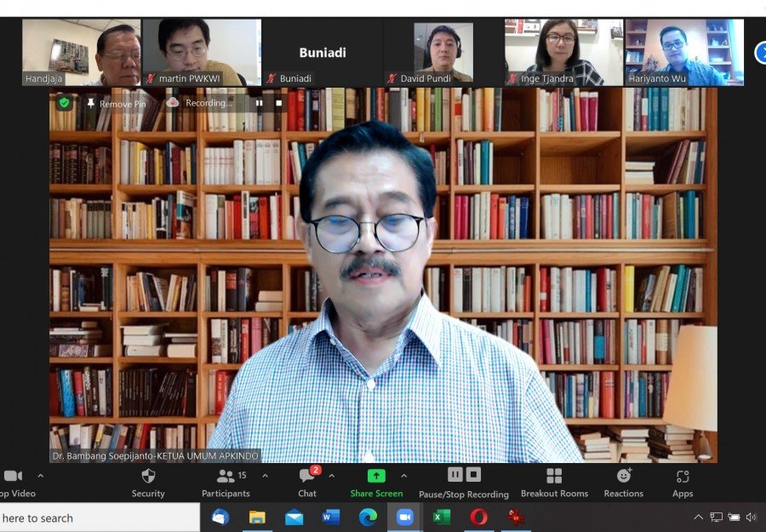
Task: Click the network icon in system tray
Action: tap(716, 517)
